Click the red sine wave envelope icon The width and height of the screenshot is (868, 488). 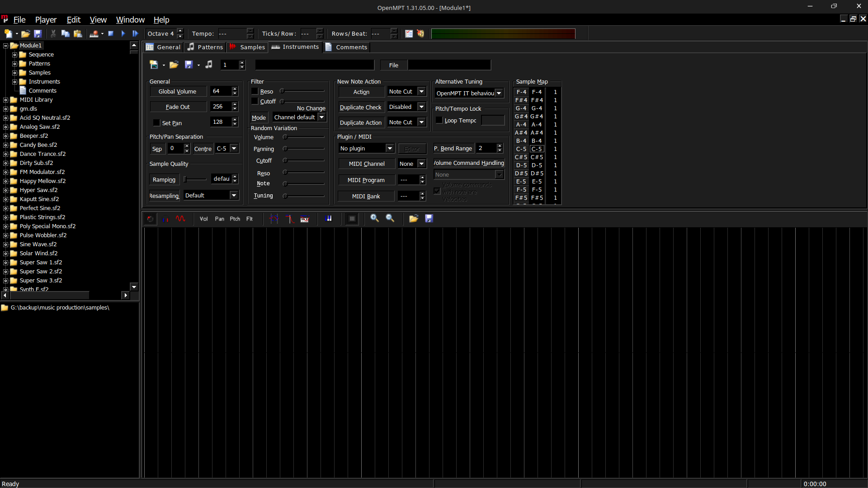click(180, 219)
